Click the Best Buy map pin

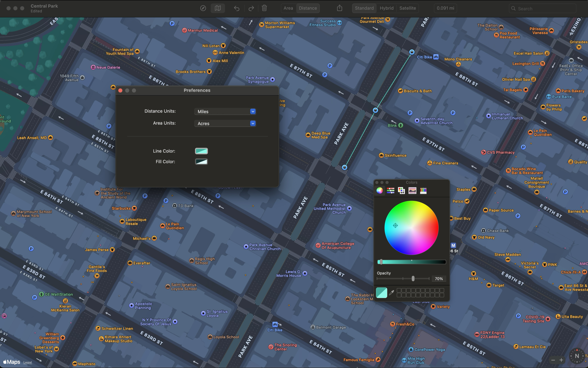click(451, 218)
